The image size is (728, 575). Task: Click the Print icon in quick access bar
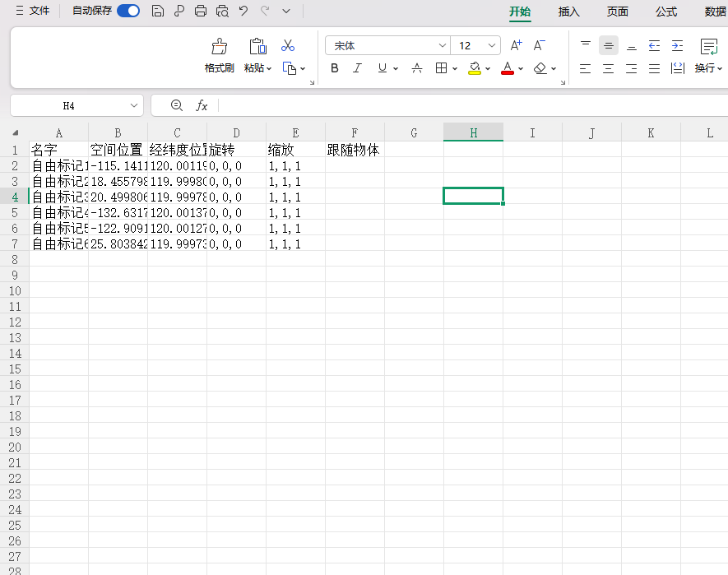click(201, 11)
